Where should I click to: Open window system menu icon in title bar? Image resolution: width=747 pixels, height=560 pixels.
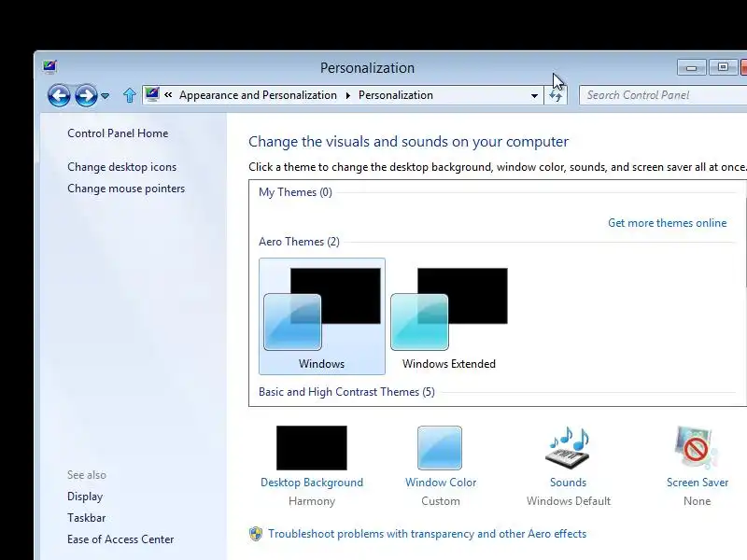tap(49, 66)
